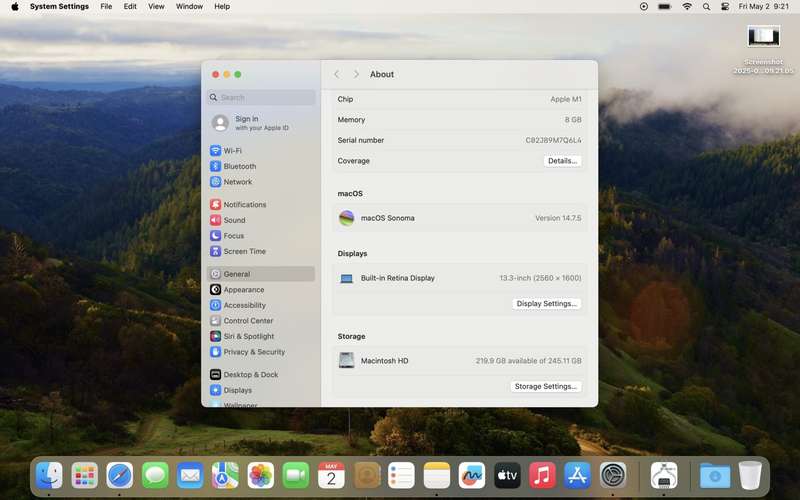Open Freeform from the Dock
The width and height of the screenshot is (800, 500).
tap(472, 476)
